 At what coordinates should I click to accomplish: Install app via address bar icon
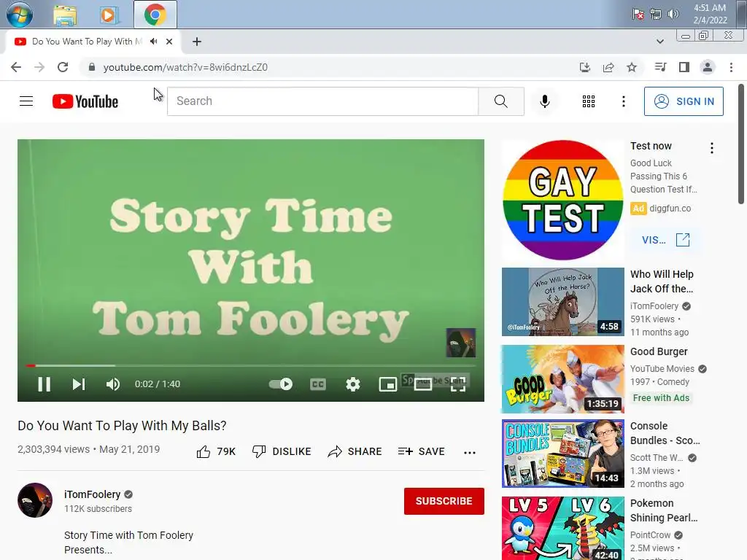pos(585,67)
